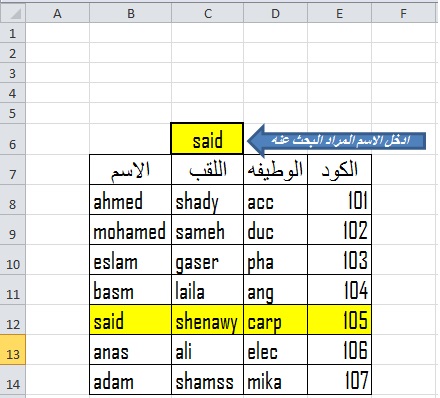The image size is (440, 398).
Task: Select the yellow search cell containing said
Action: click(207, 139)
